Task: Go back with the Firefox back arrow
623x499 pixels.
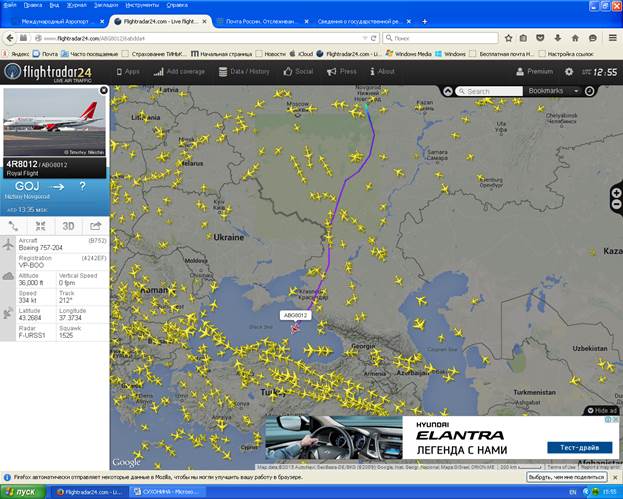Action: coord(10,38)
